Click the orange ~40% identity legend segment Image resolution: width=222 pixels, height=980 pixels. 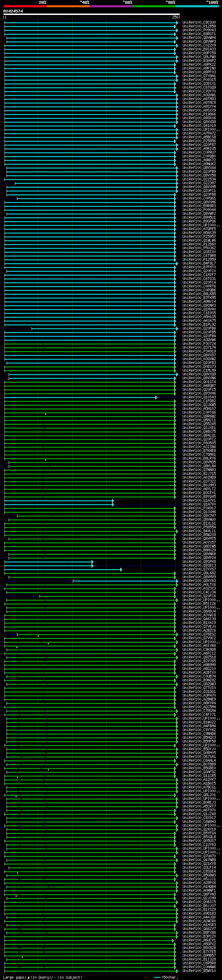tap(68, 6)
